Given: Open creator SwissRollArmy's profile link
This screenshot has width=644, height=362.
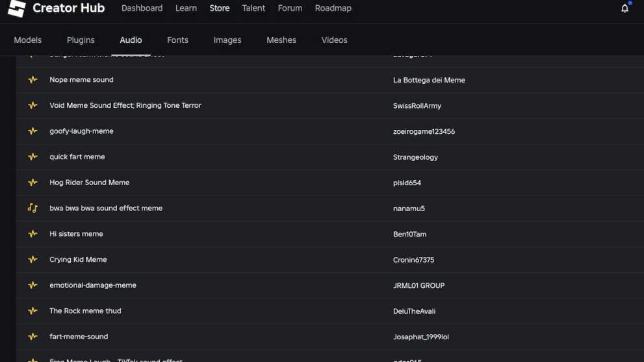Looking at the screenshot, I should [x=417, y=106].
